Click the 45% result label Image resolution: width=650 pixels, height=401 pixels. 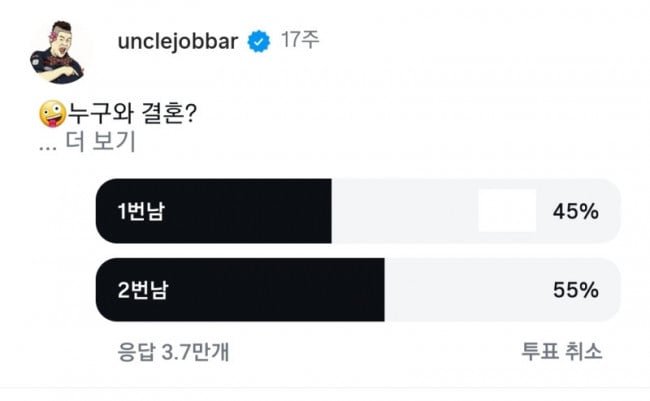click(x=575, y=212)
